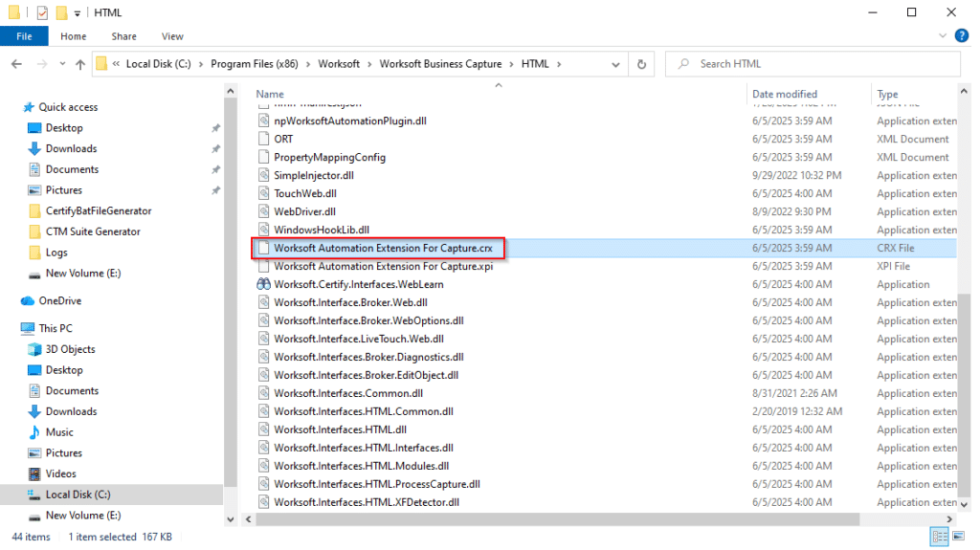The width and height of the screenshot is (980, 550).
Task: Switch to Large icons view in status bar
Action: [958, 537]
